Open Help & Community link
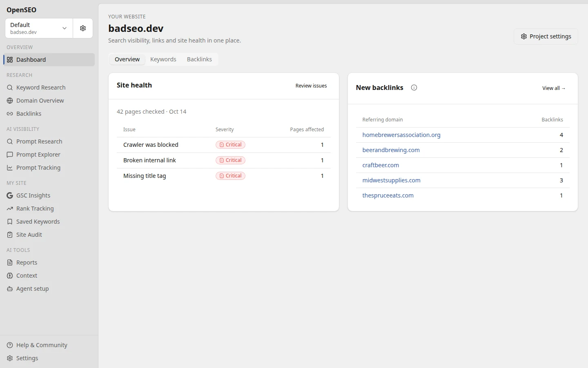The height and width of the screenshot is (368, 588). 49,345
